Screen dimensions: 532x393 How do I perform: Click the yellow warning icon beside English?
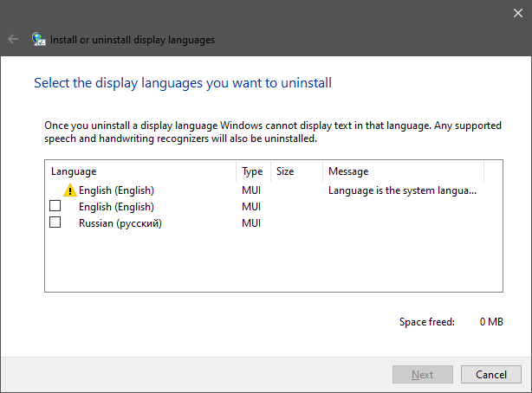70,190
